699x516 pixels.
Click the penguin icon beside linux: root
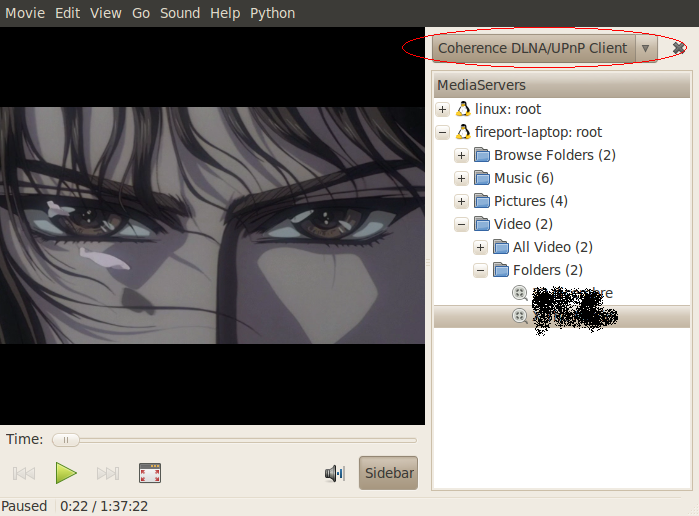[463, 109]
